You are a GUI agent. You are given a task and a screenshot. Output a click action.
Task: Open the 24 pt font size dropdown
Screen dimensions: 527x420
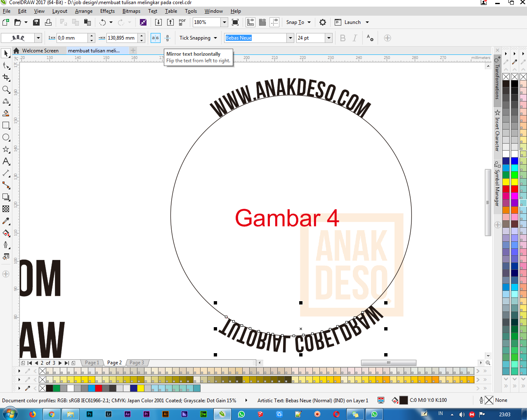pyautogui.click(x=329, y=38)
